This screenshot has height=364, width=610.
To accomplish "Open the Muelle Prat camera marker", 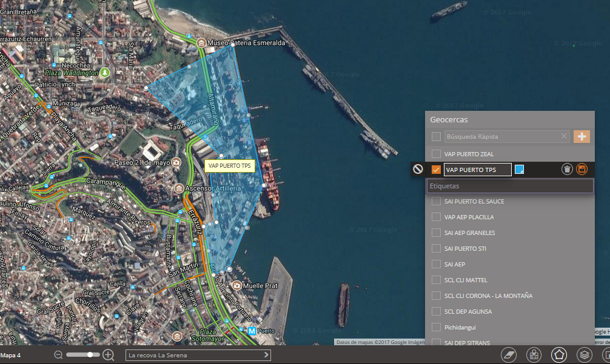I will (x=236, y=286).
